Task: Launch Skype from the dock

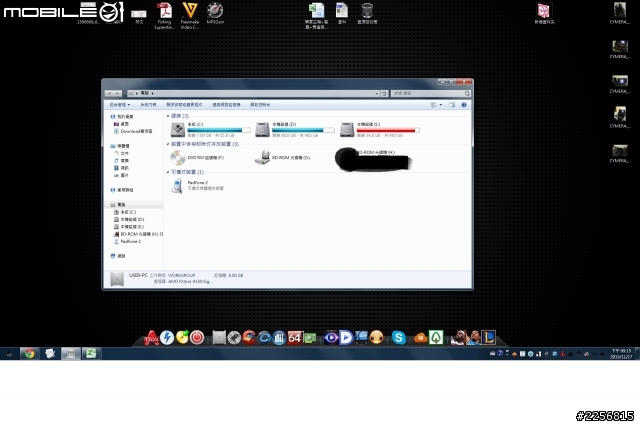Action: tap(399, 337)
